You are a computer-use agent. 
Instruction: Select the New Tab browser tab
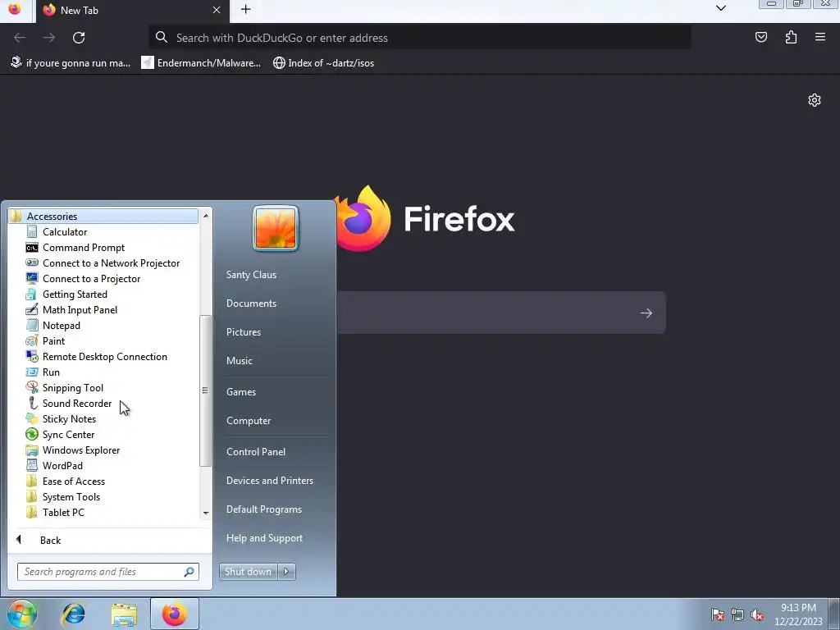pos(132,10)
